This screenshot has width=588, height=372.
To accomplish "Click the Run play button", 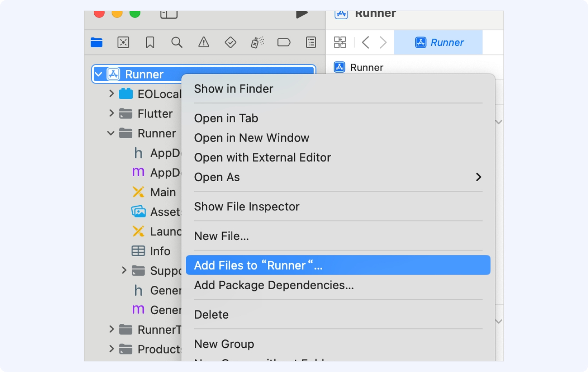I will click(302, 14).
